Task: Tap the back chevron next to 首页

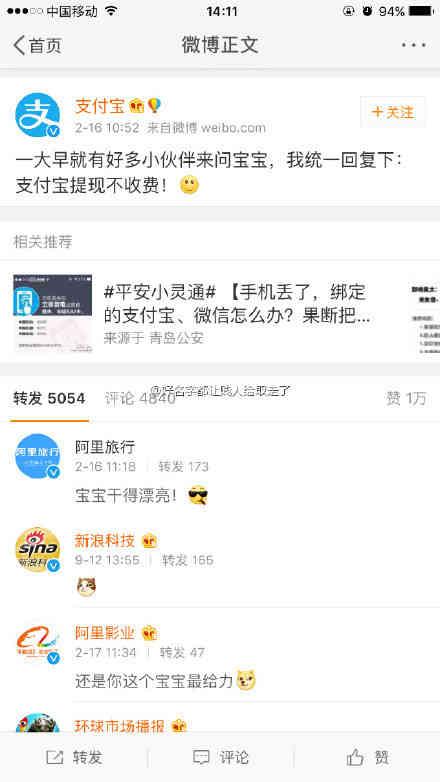Action: point(19,45)
